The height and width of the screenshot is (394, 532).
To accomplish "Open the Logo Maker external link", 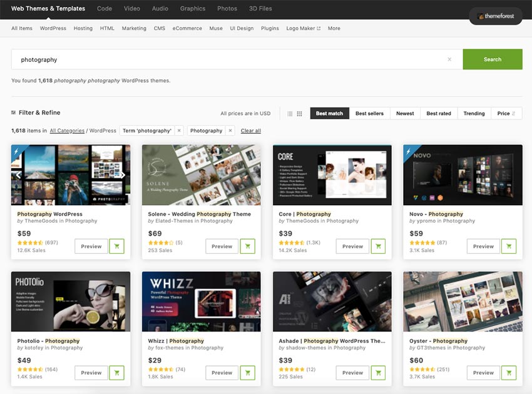I will point(304,28).
